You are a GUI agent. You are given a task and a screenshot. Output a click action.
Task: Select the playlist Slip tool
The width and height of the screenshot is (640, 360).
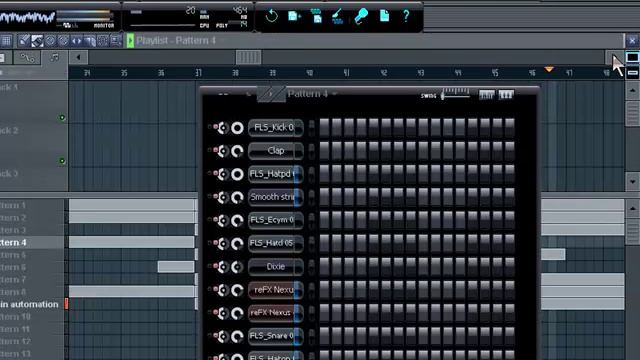pos(76,40)
